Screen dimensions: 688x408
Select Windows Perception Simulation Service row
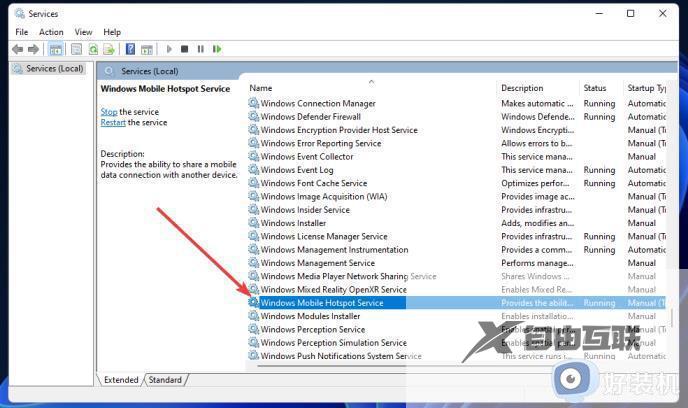point(457,343)
